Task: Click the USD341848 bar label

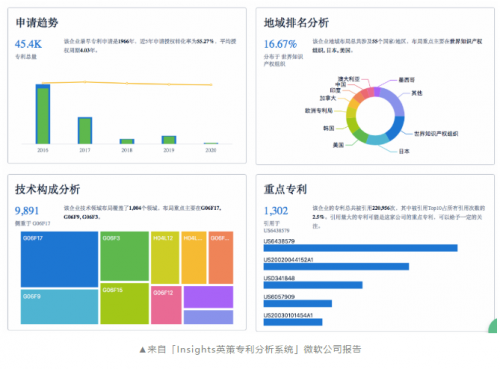Action: point(279,278)
